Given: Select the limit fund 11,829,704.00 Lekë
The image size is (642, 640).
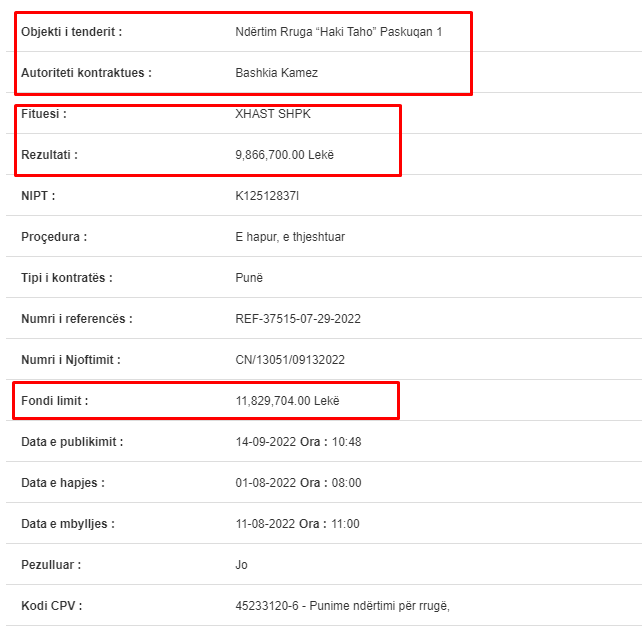Looking at the screenshot, I should [x=287, y=400].
